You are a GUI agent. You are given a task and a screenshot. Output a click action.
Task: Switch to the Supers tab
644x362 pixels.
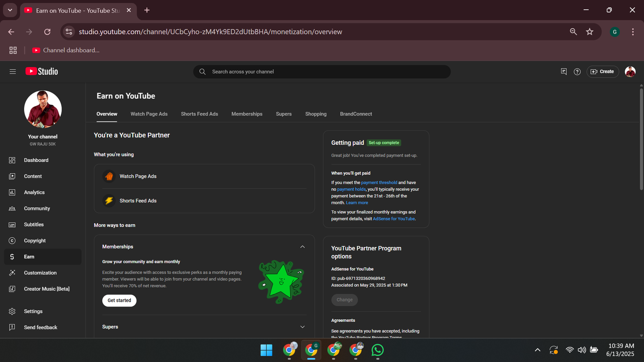284,114
